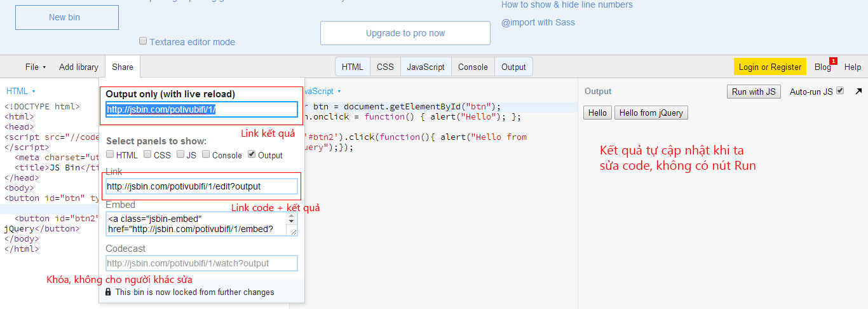Viewport: 868px width, 309px height.
Task: Create a New bin
Action: [x=67, y=17]
